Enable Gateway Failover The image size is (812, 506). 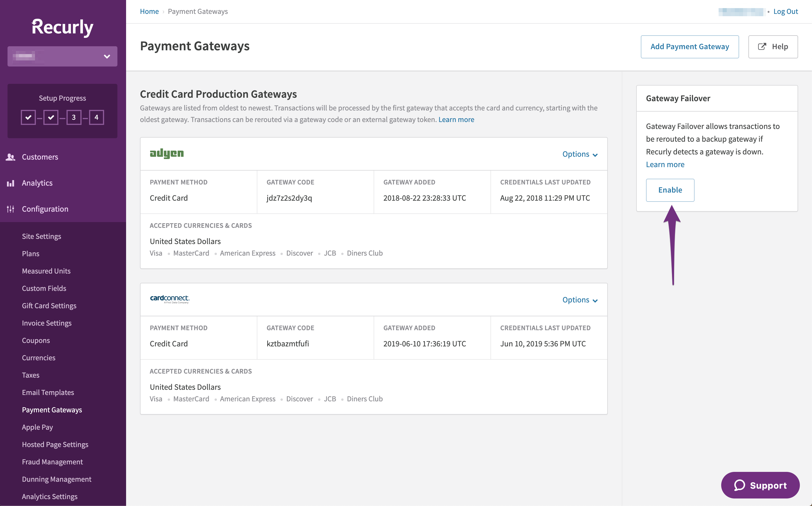pyautogui.click(x=670, y=190)
